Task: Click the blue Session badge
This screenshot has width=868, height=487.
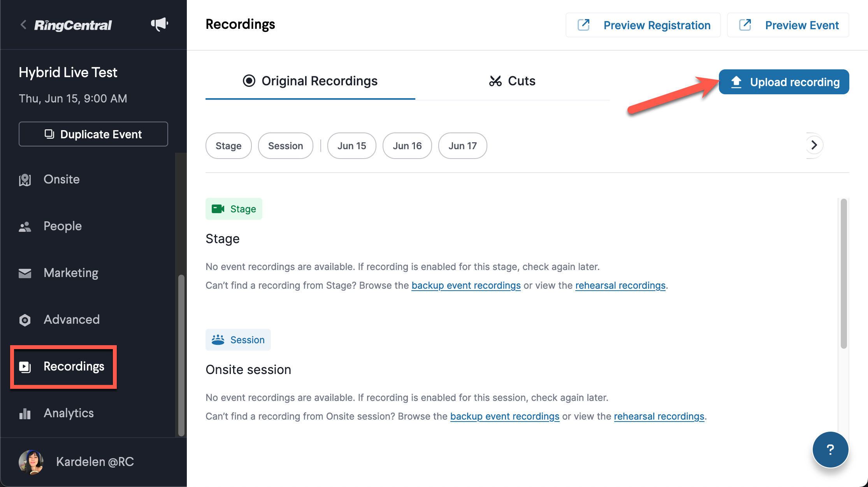Action: (238, 340)
